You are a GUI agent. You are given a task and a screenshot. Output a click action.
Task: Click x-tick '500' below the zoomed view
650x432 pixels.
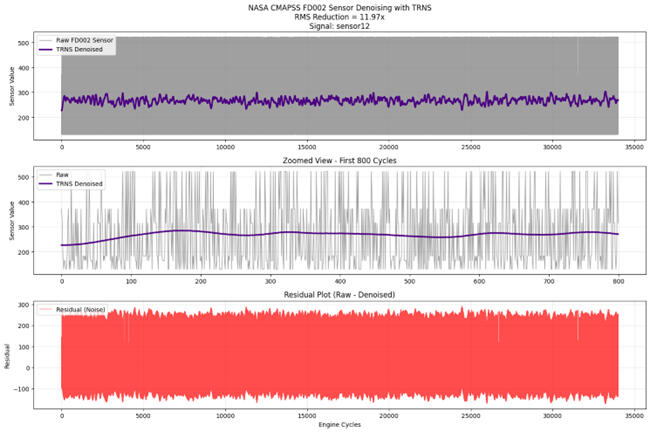pyautogui.click(x=410, y=281)
